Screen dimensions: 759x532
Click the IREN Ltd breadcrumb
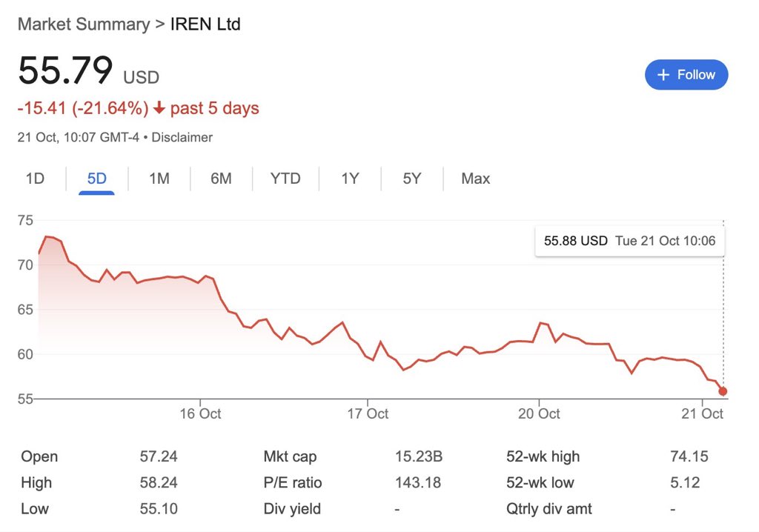point(205,24)
